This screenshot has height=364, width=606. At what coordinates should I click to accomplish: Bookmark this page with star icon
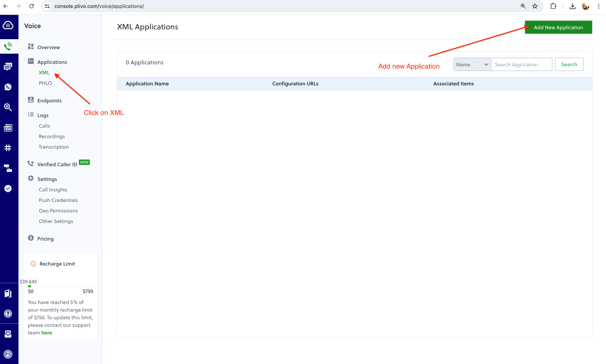535,6
